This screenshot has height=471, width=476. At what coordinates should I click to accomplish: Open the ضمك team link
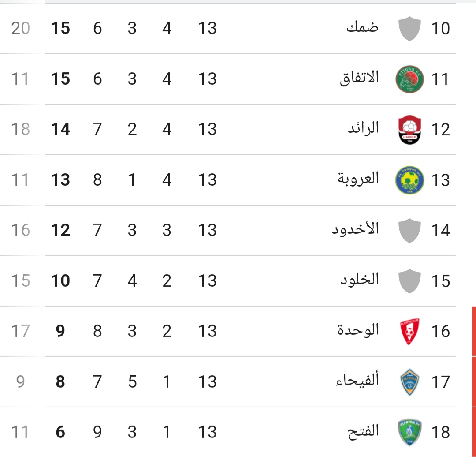[x=362, y=27]
